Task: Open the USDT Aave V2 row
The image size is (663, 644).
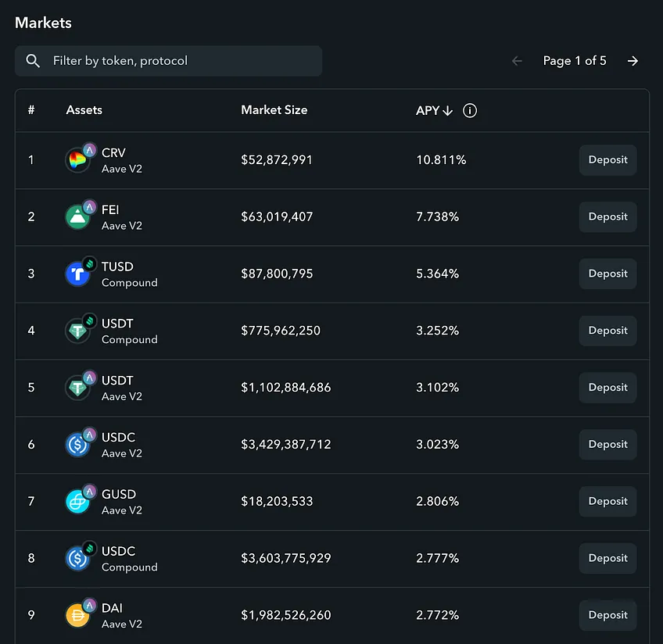Action: (x=332, y=388)
